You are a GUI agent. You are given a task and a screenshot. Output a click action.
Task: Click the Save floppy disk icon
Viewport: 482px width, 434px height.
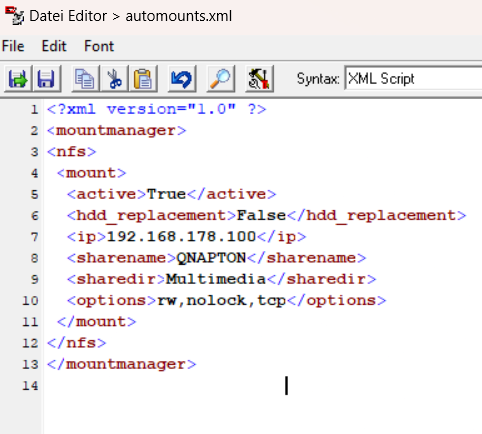click(46, 79)
